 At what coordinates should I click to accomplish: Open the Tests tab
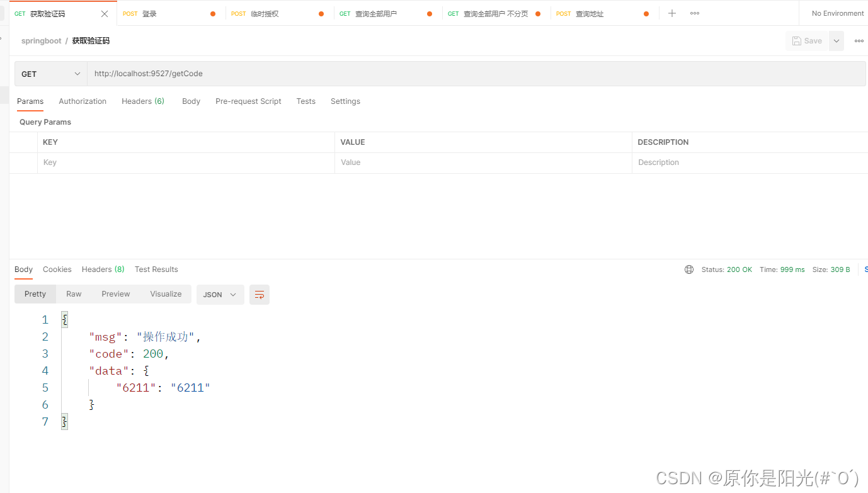point(306,101)
